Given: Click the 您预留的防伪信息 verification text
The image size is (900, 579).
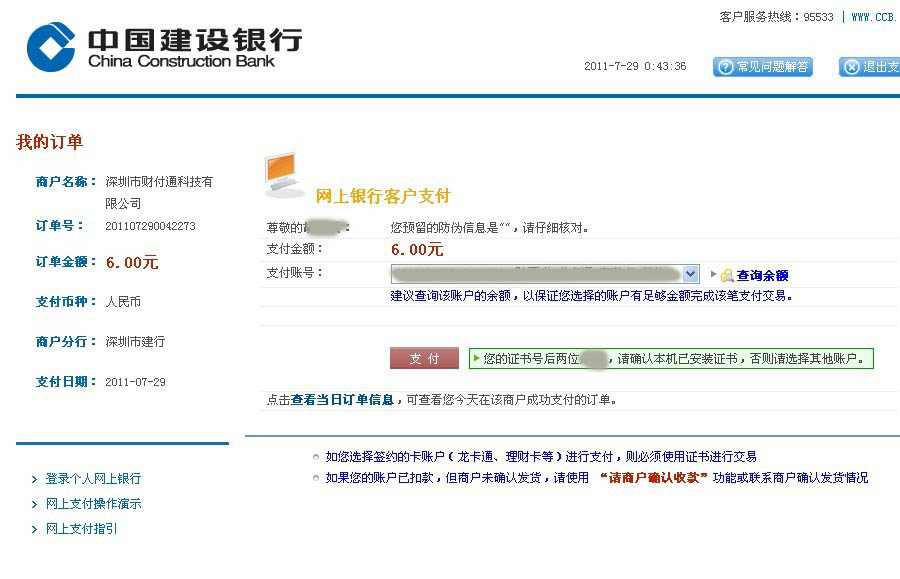Looking at the screenshot, I should click(x=490, y=228).
